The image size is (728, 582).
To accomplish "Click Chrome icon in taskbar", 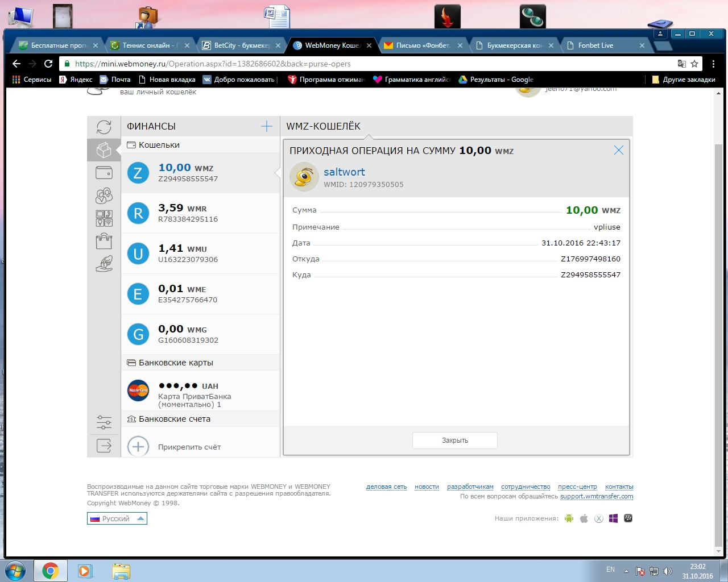I will point(50,571).
